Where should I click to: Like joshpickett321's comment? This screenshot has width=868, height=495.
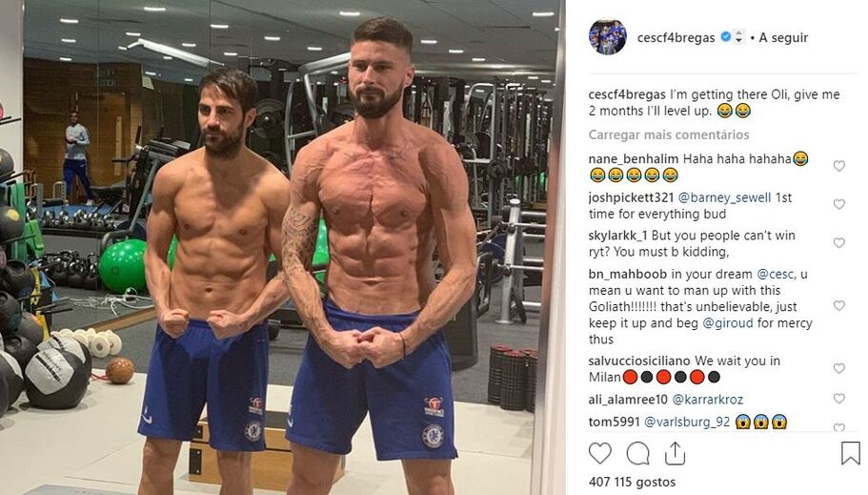[839, 204]
